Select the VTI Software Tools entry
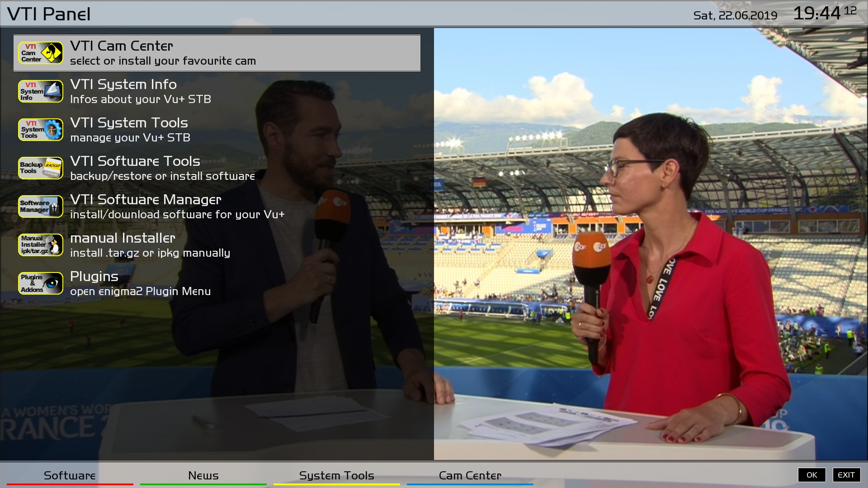This screenshot has width=868, height=488. [217, 168]
